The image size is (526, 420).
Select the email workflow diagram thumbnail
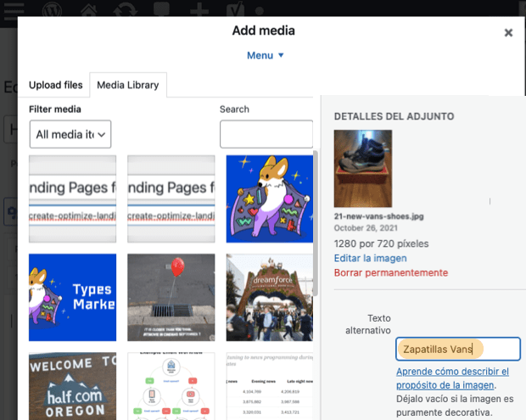pos(171,386)
